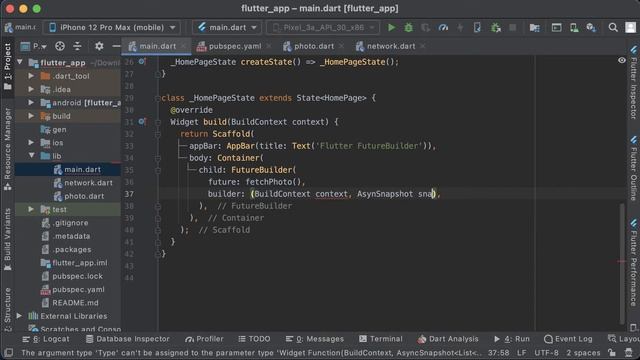This screenshot has width=640, height=360.
Task: Open the Flutter performance profiler gauge icon
Action: click(443, 27)
